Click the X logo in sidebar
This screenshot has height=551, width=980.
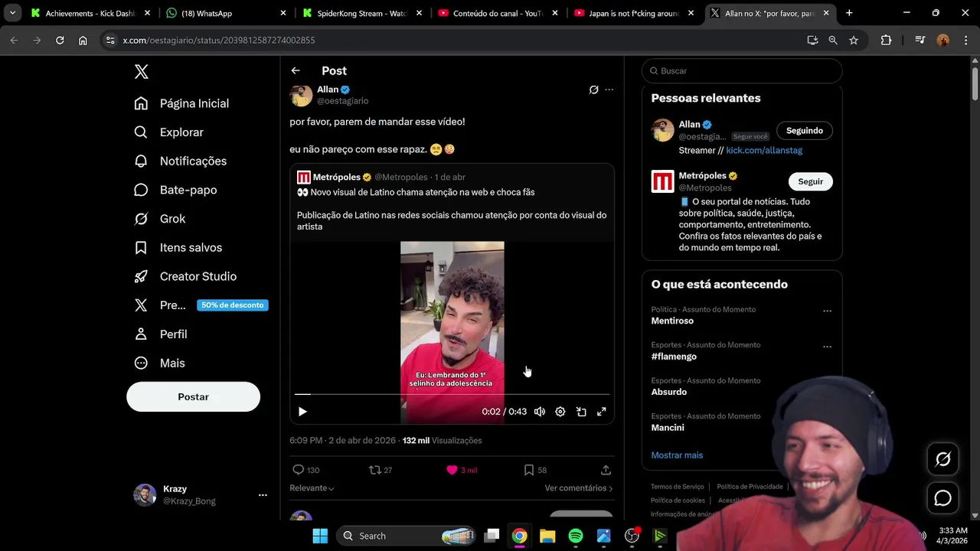(141, 72)
